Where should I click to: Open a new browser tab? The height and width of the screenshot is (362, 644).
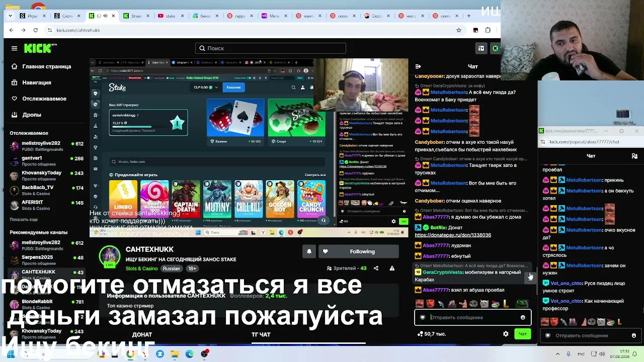(x=468, y=16)
